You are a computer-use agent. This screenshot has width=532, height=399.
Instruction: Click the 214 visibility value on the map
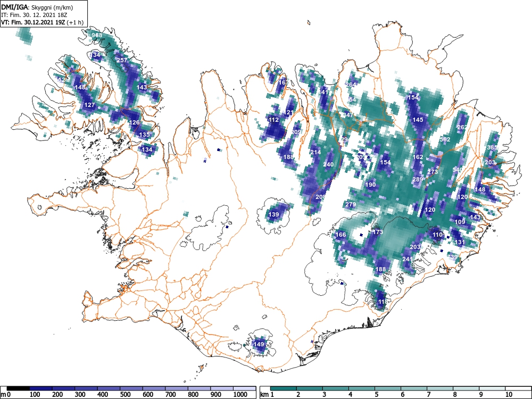[x=315, y=152]
